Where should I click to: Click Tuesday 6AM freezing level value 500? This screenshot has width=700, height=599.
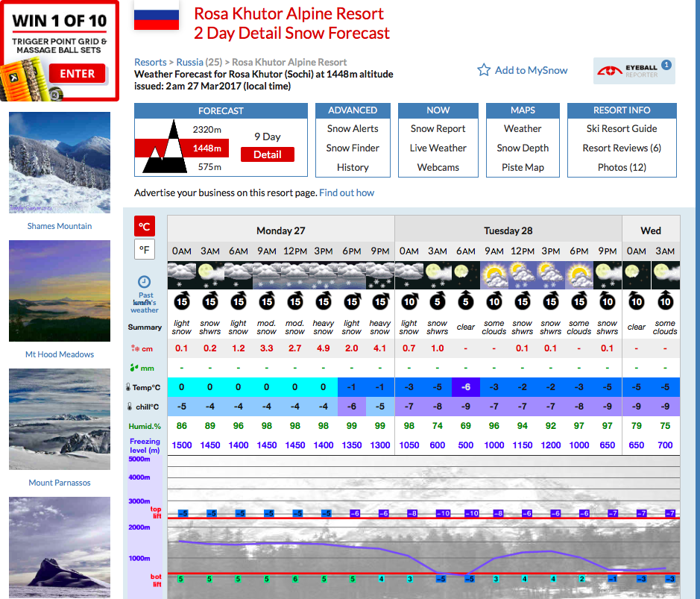[x=466, y=445]
